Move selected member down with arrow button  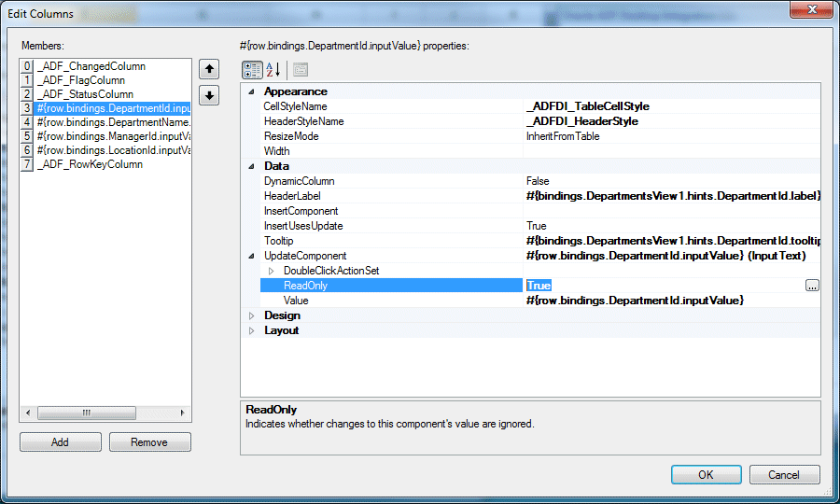[x=209, y=96]
